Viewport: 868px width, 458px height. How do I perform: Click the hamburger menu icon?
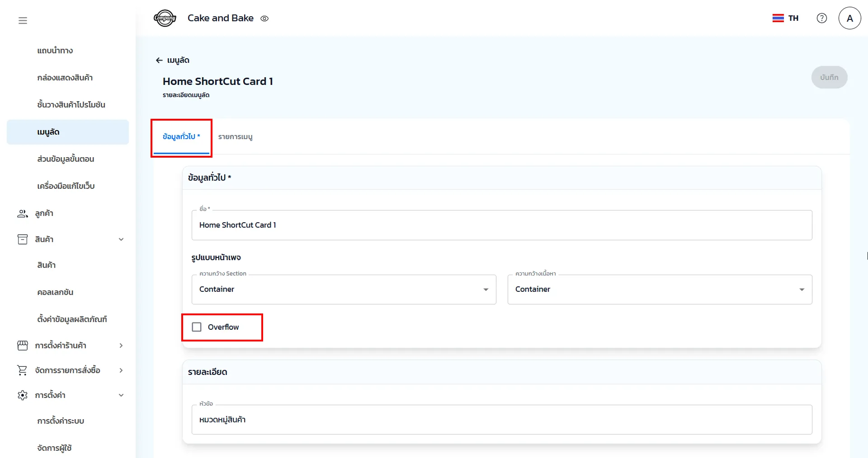tap(23, 20)
